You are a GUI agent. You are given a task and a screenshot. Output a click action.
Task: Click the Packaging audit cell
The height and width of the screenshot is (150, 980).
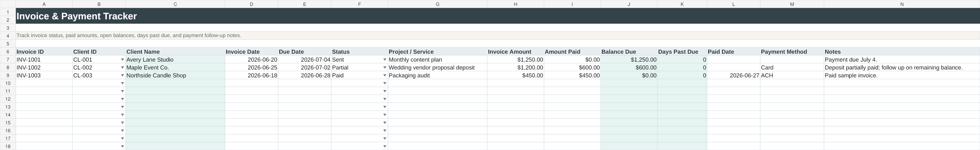point(438,75)
